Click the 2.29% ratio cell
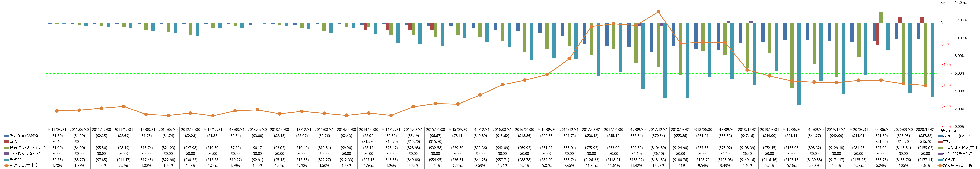Screen dimensions: 980x169 click(x=124, y=166)
